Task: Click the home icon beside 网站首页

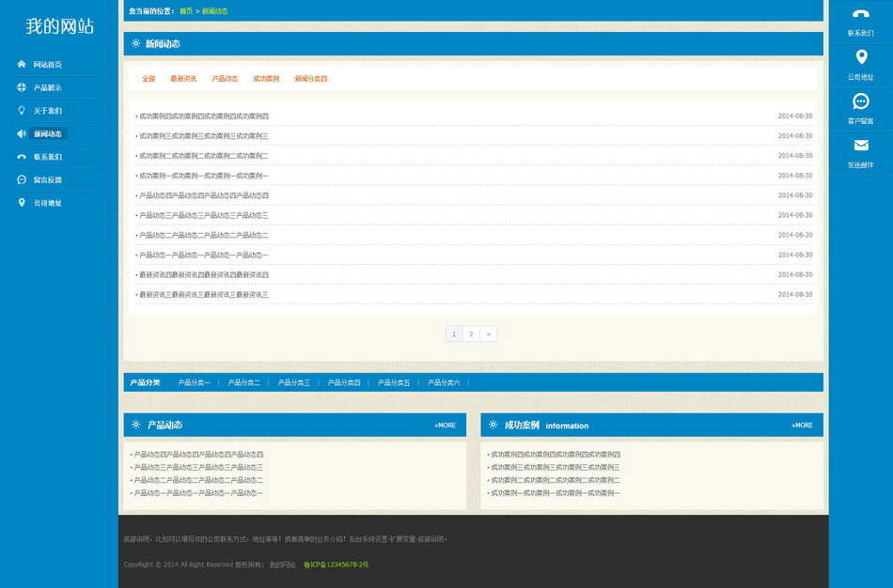Action: (22, 64)
